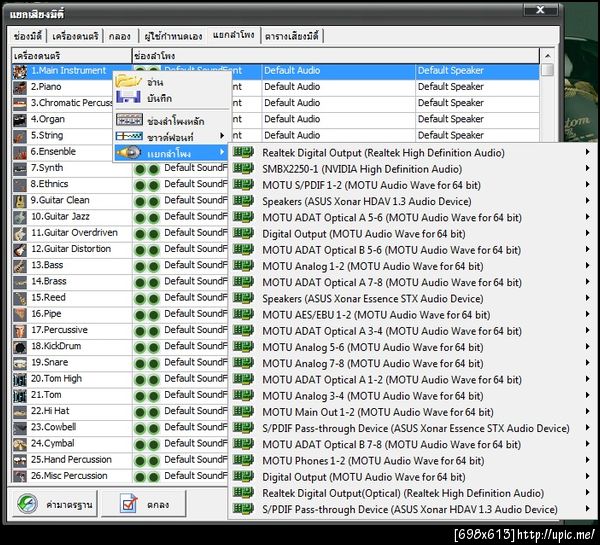Select the Guitar Overdriven icon
The width and height of the screenshot is (600, 545).
point(20,233)
